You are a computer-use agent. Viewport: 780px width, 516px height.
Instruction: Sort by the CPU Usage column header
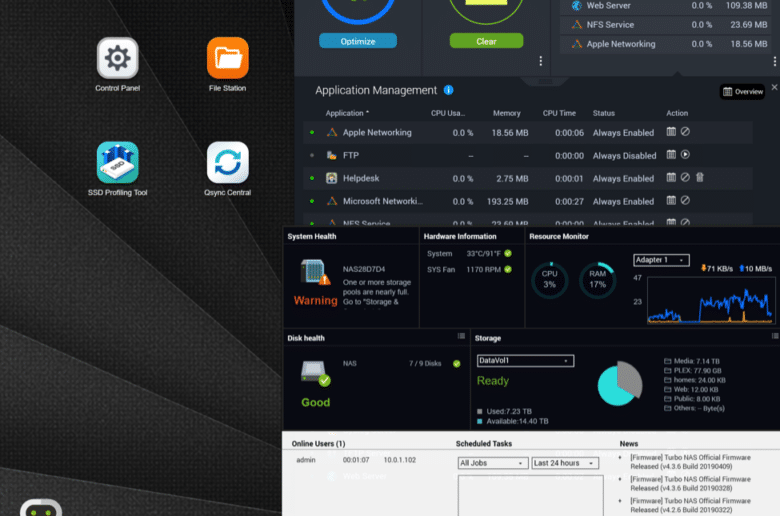(x=448, y=113)
